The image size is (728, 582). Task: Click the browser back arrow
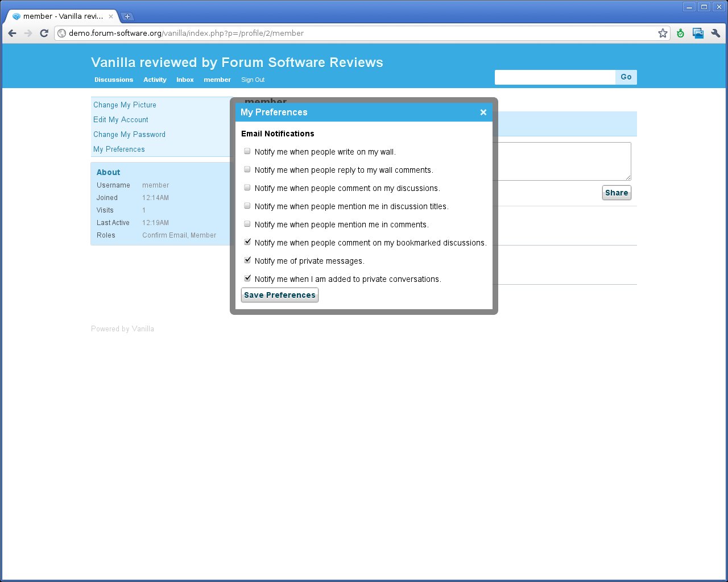pos(12,33)
